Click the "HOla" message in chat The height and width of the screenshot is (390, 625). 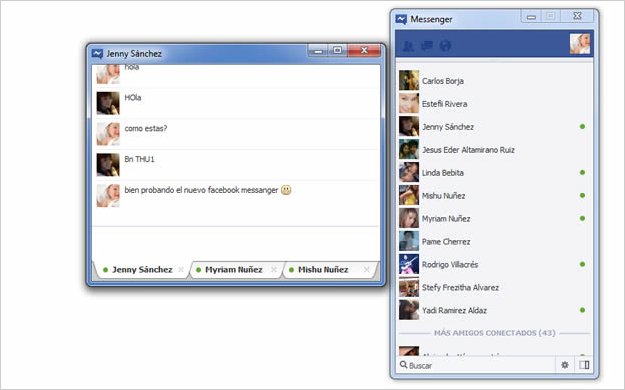(x=133, y=98)
